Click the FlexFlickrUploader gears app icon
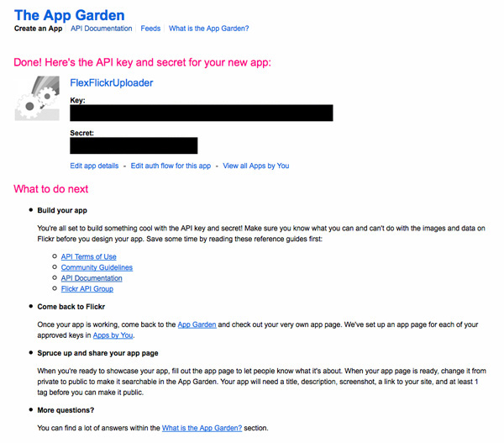 [x=37, y=98]
